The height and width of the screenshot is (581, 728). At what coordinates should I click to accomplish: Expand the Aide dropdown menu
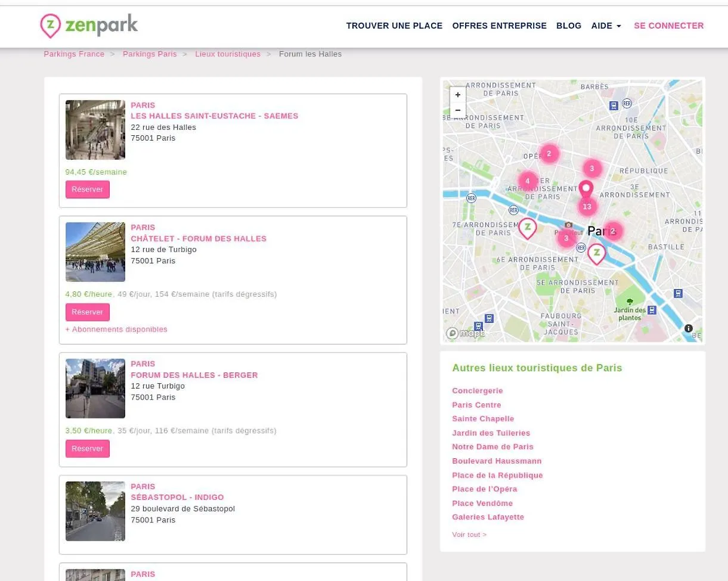pyautogui.click(x=606, y=26)
